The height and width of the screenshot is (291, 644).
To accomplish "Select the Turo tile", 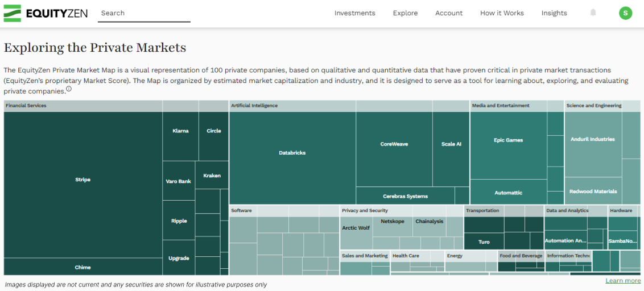I will pyautogui.click(x=484, y=242).
